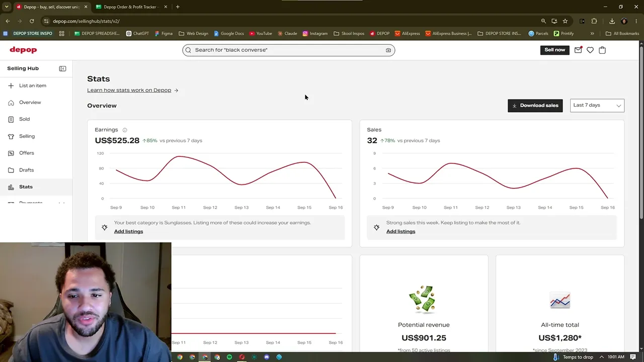Click the Download sales button
This screenshot has height=362, width=644.
(535, 105)
